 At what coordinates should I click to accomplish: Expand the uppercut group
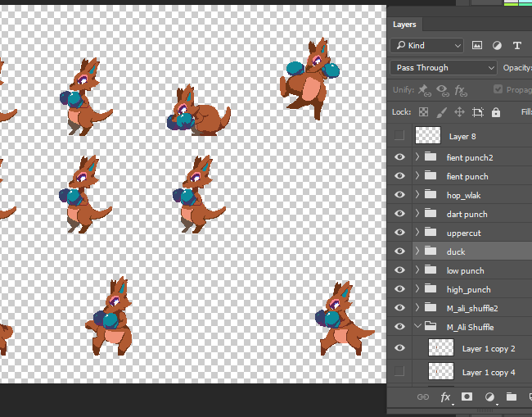pos(417,233)
